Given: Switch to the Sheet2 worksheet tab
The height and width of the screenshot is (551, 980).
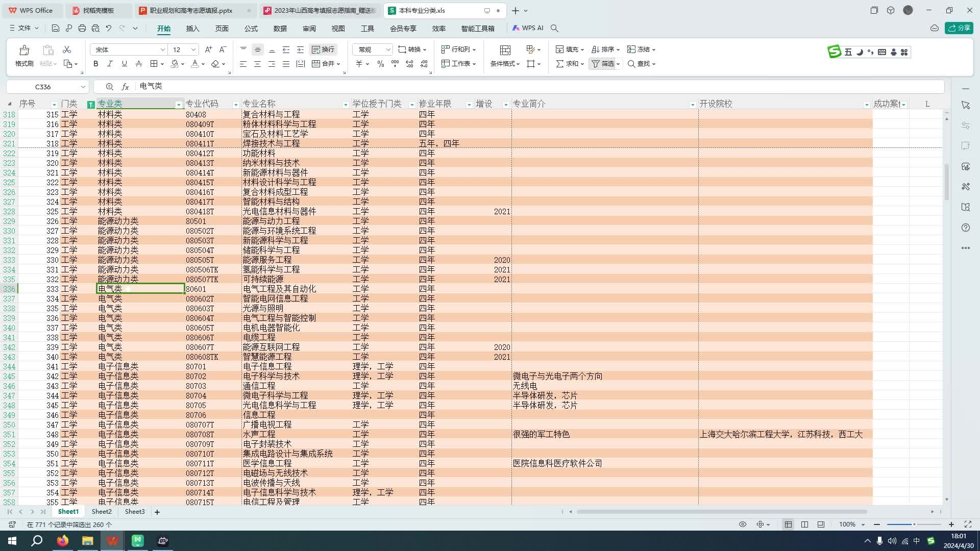Looking at the screenshot, I should pos(101,511).
